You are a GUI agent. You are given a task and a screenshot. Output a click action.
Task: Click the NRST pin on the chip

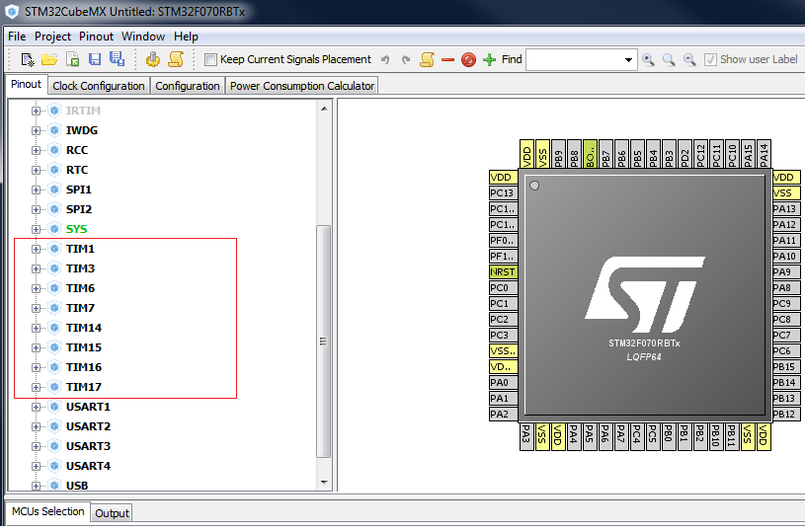(x=503, y=271)
